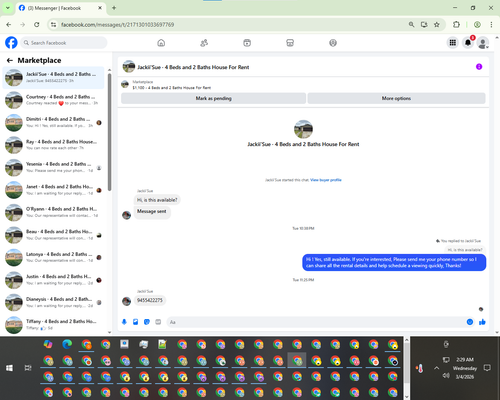Choose a sticker icon in composer
Viewport: 500px width, 400px height.
[x=147, y=322]
